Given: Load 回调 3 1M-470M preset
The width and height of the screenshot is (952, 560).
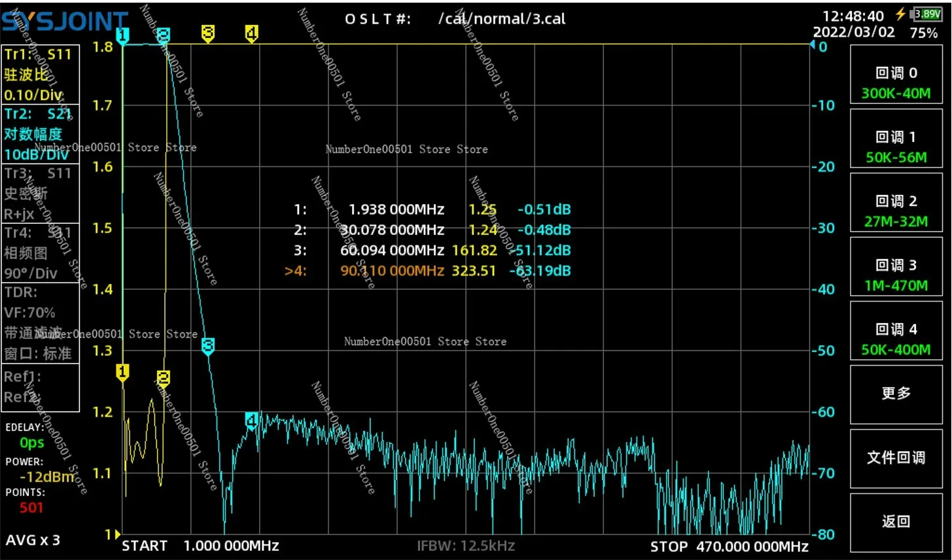Looking at the screenshot, I should [x=896, y=266].
